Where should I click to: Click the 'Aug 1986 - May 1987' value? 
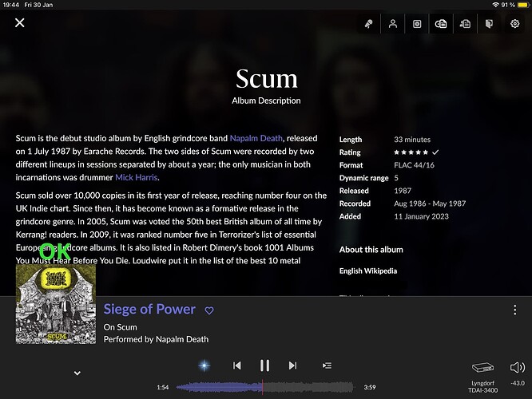[430, 203]
